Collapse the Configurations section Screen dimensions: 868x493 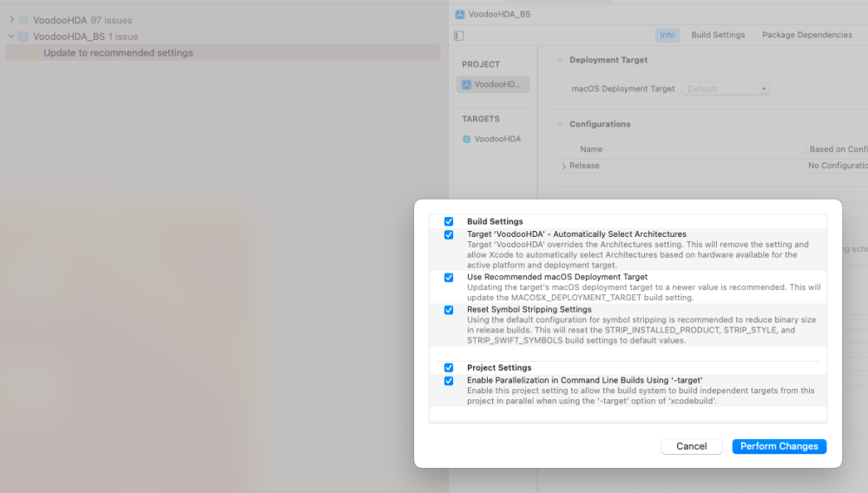pos(560,124)
